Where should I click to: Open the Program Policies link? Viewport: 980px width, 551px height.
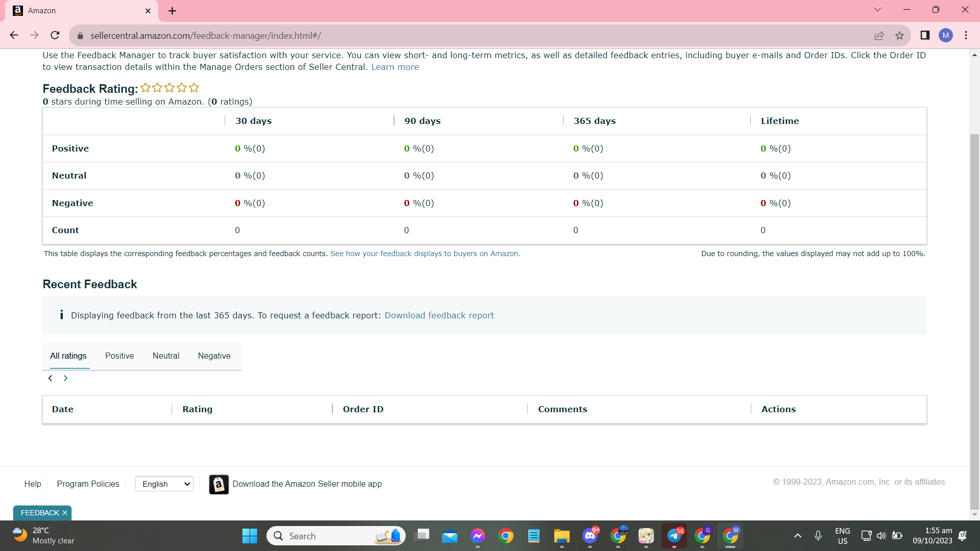point(88,484)
